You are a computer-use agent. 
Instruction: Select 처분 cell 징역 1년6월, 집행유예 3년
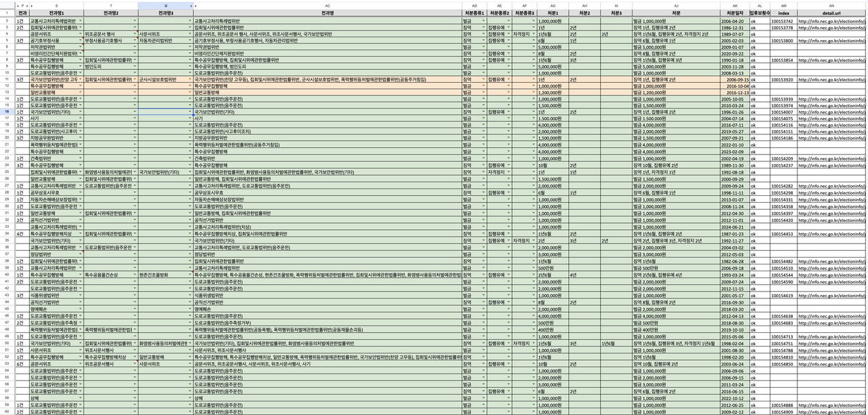pyautogui.click(x=676, y=60)
